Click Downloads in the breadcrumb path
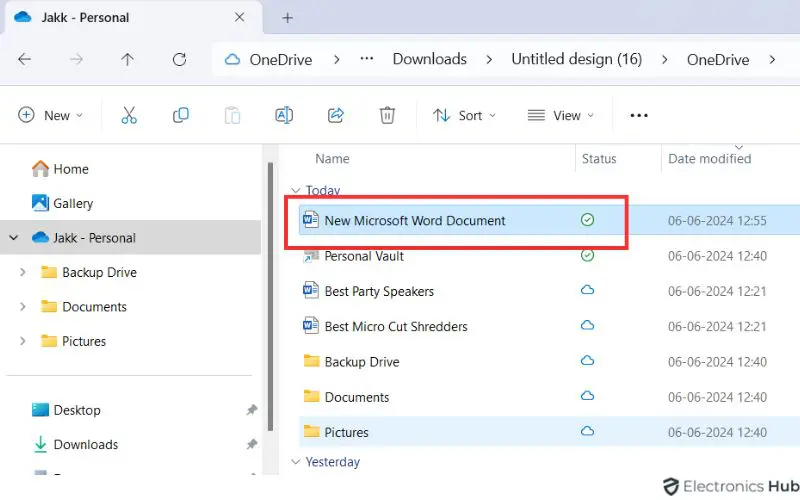 coord(430,59)
